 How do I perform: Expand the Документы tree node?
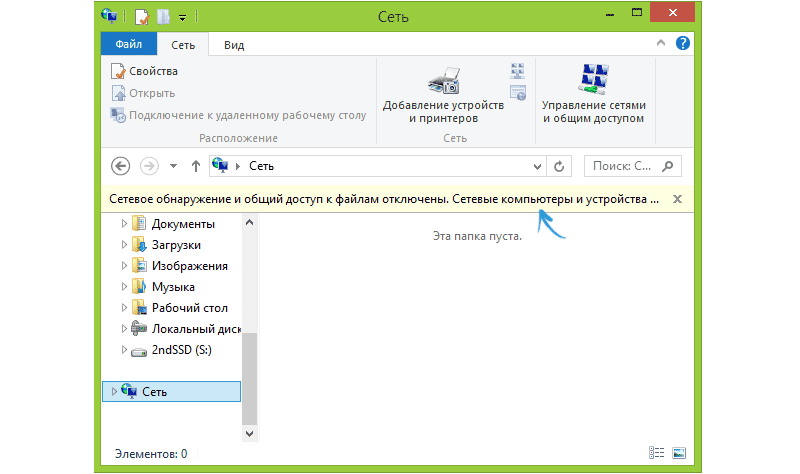click(125, 224)
